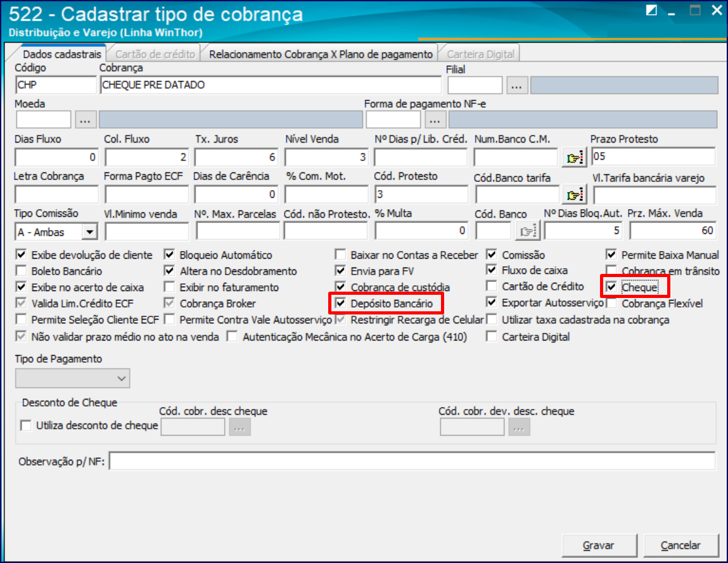Open Filial search ellipsis button
This screenshot has width=728, height=563.
(517, 86)
